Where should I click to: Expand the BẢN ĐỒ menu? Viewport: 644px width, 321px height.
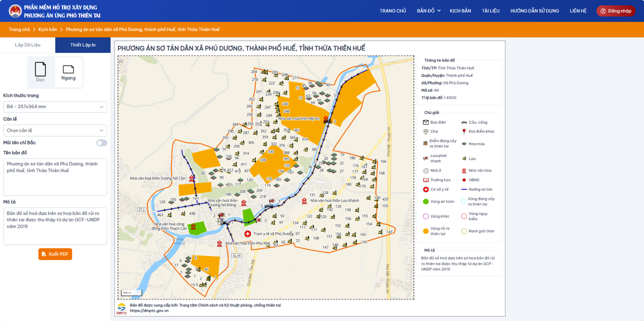(428, 11)
